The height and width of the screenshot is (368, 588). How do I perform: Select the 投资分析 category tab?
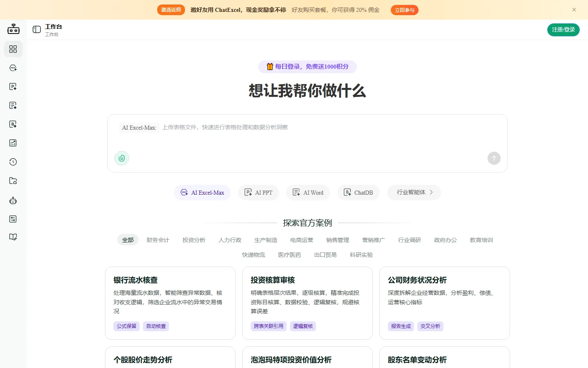pos(194,240)
